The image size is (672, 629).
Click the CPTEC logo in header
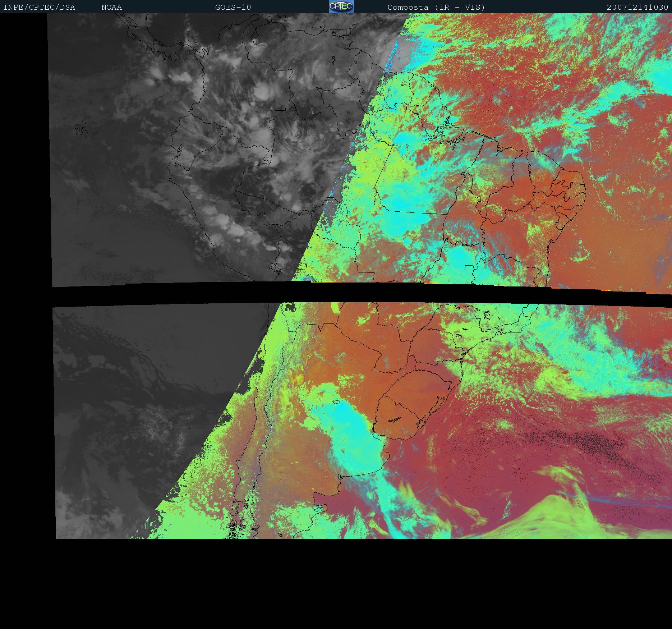341,6
